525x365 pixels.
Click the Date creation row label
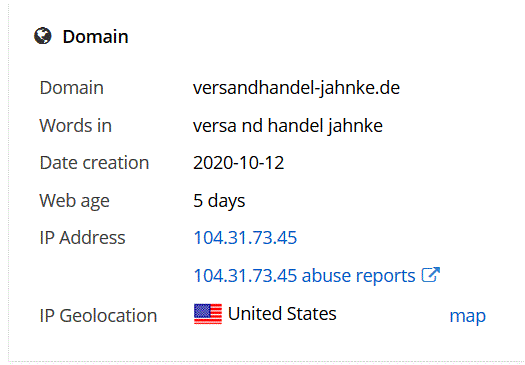[94, 163]
